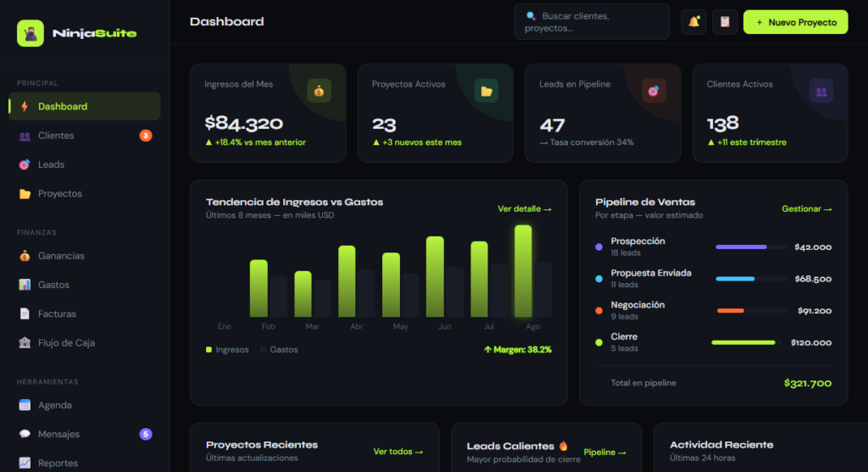Open Ver detalle link on chart
This screenshot has height=472, width=868.
coord(524,208)
